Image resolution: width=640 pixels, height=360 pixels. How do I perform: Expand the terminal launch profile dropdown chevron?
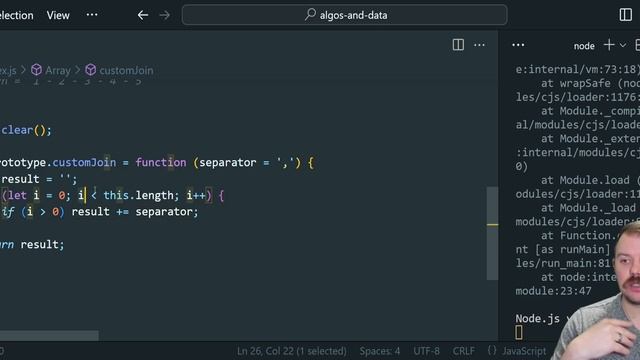(623, 45)
